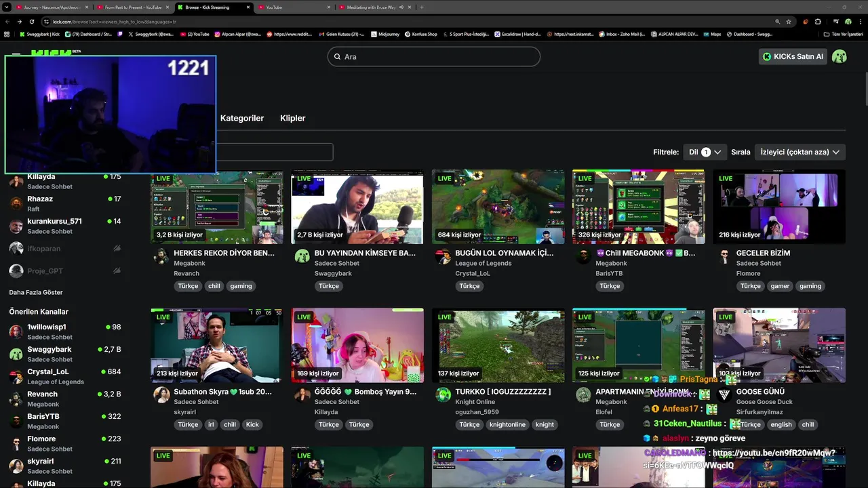Viewport: 868px width, 488px height.
Task: Bookmark this page with star icon
Action: tap(789, 22)
